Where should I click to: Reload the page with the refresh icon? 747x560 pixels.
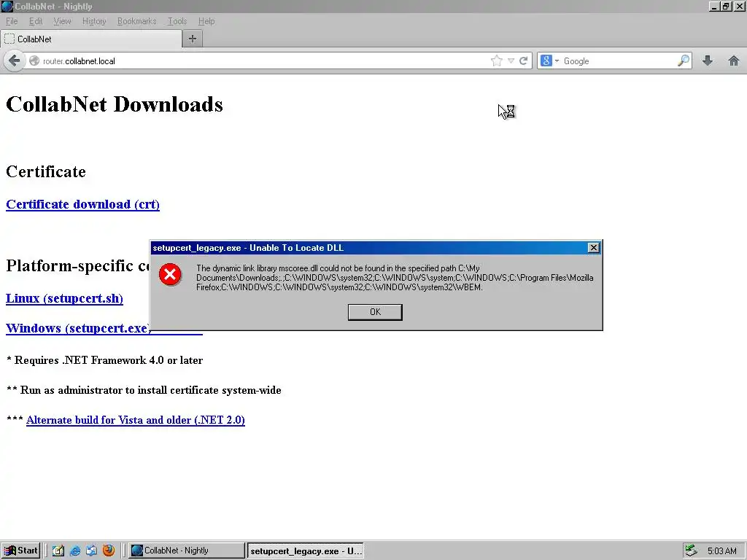[x=524, y=61]
